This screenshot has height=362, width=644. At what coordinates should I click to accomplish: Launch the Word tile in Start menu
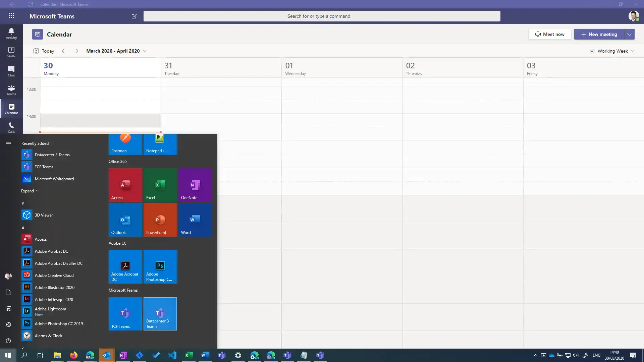(195, 220)
